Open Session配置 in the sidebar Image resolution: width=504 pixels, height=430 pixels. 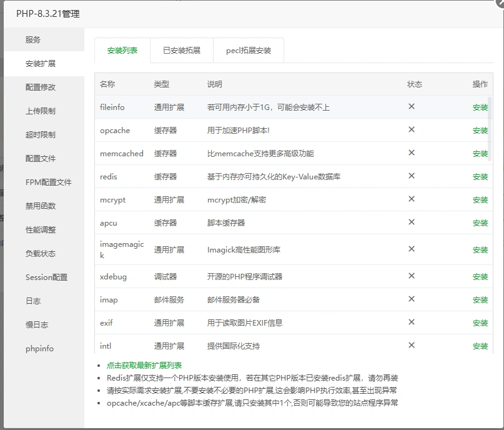44,277
